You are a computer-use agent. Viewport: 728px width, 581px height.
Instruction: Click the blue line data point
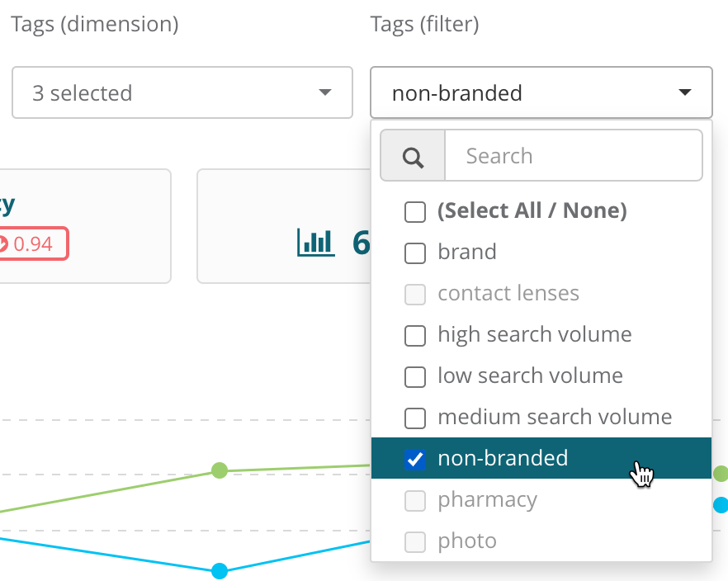tap(219, 570)
